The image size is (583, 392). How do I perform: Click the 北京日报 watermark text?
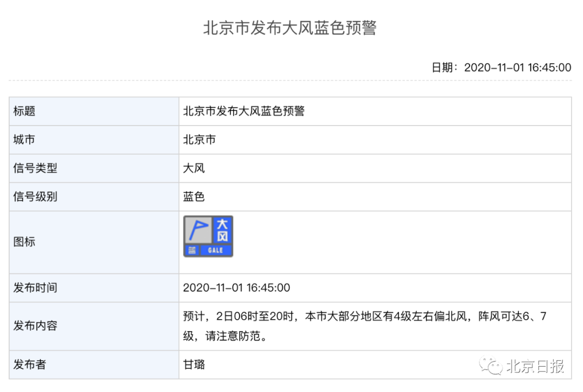click(x=535, y=367)
